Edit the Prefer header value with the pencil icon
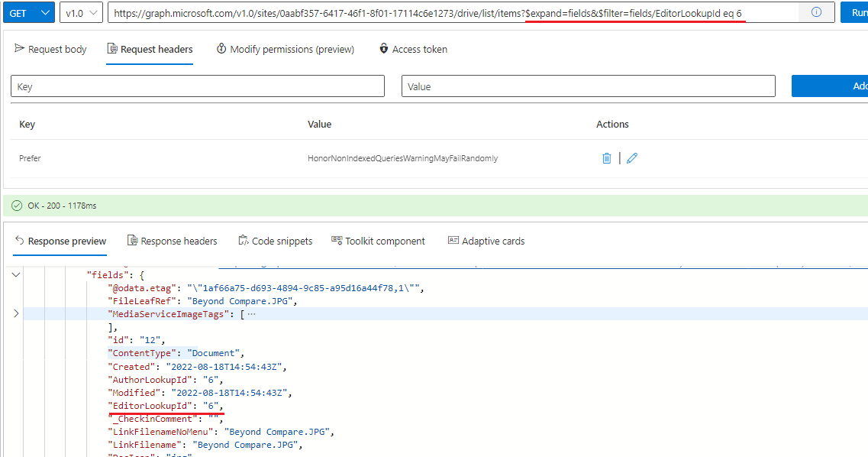The height and width of the screenshot is (457, 868). (x=631, y=157)
